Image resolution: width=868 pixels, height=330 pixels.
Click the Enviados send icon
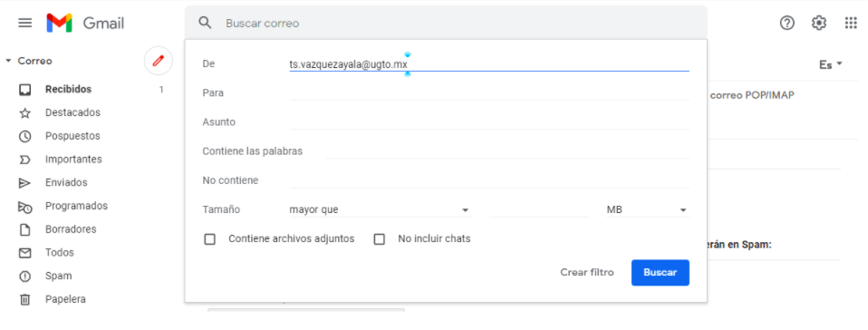(24, 183)
